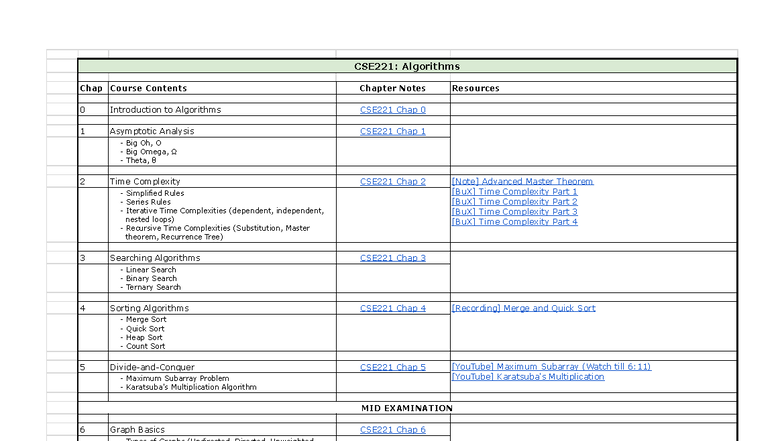Screen dimensions: 784x441
Task: Open [BuX] Time Complexity Part 4
Action: (x=514, y=222)
